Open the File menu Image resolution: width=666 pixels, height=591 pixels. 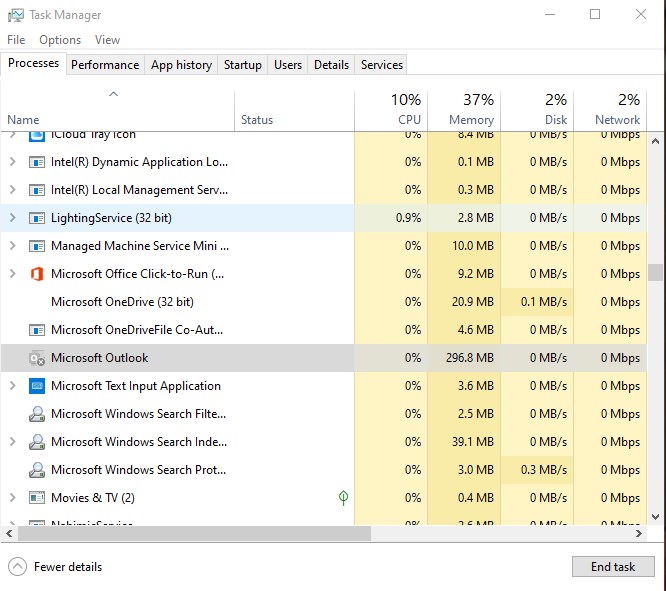coord(16,40)
